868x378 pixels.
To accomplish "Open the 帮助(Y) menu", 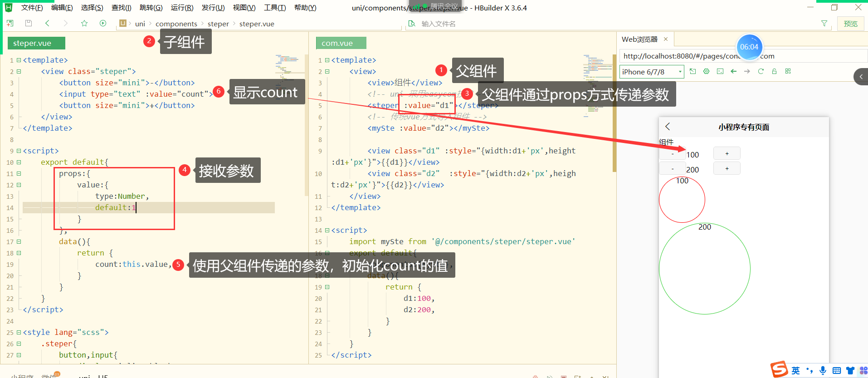I will pos(305,8).
